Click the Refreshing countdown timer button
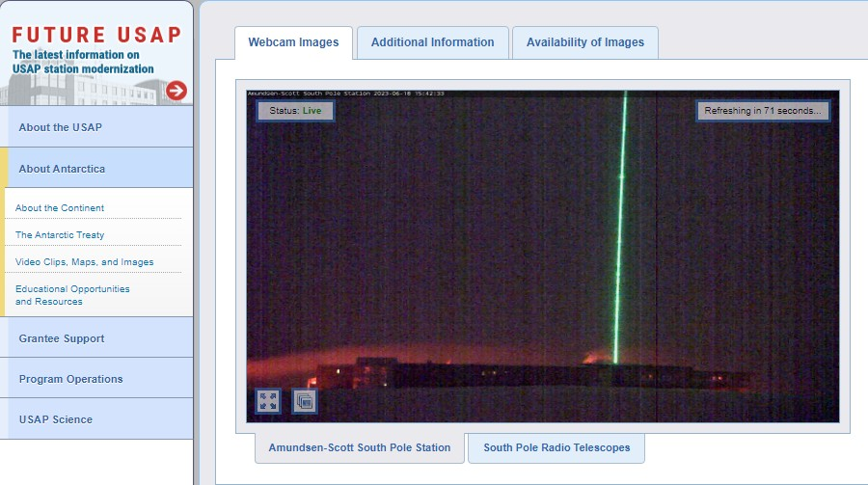Viewport: 868px width, 485px height. pyautogui.click(x=763, y=111)
